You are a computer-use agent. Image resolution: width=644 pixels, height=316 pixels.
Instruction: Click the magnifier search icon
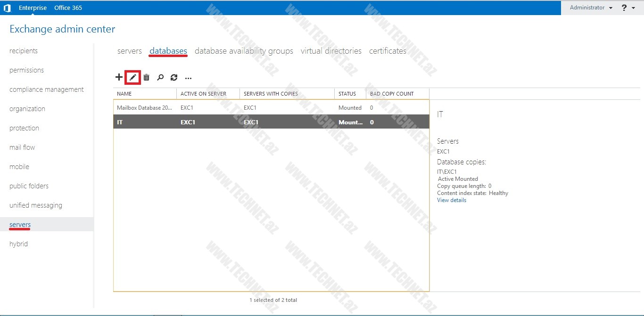click(160, 77)
